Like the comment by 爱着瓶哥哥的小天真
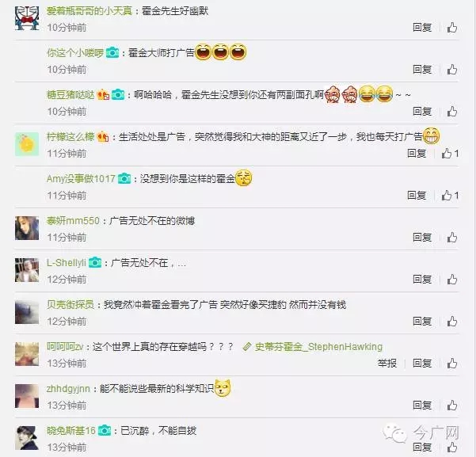 452,28
